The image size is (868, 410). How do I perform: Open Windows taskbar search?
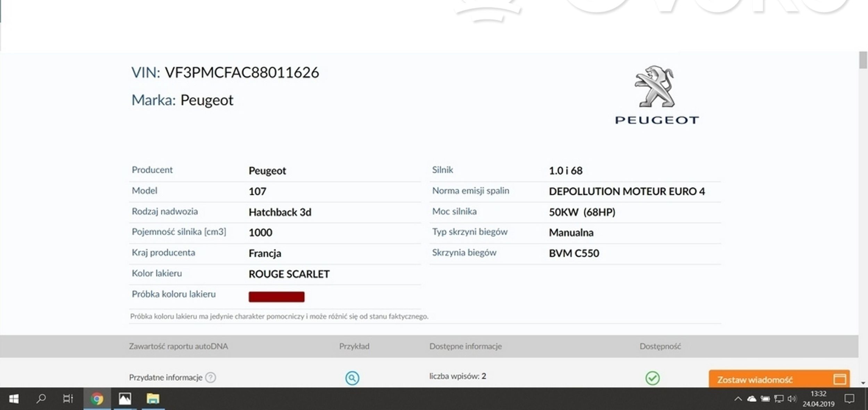41,399
